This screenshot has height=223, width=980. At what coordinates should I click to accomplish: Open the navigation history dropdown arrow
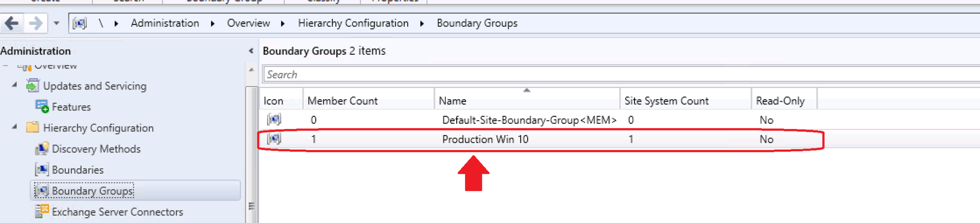(56, 23)
